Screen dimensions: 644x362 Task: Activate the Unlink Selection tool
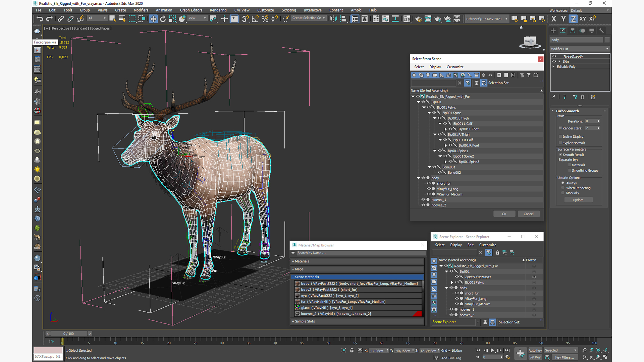[x=70, y=19]
